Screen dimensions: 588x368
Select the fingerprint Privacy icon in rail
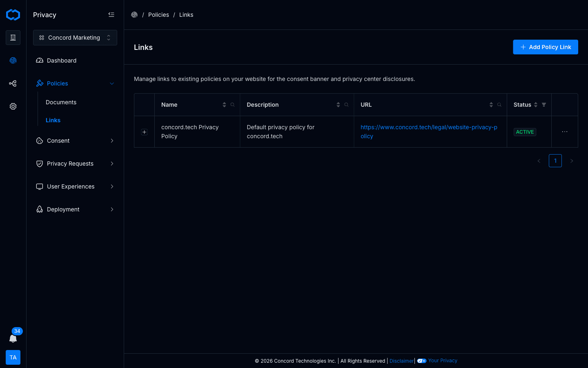(13, 61)
